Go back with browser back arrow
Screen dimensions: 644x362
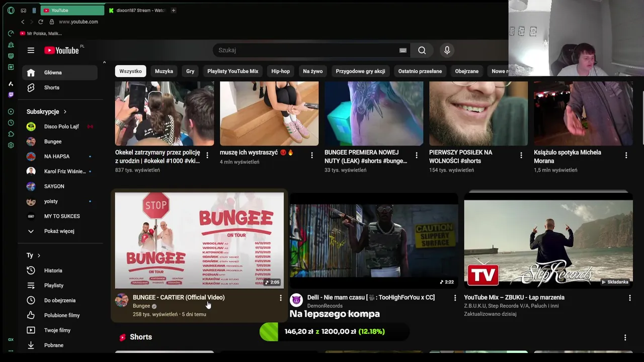[23, 22]
